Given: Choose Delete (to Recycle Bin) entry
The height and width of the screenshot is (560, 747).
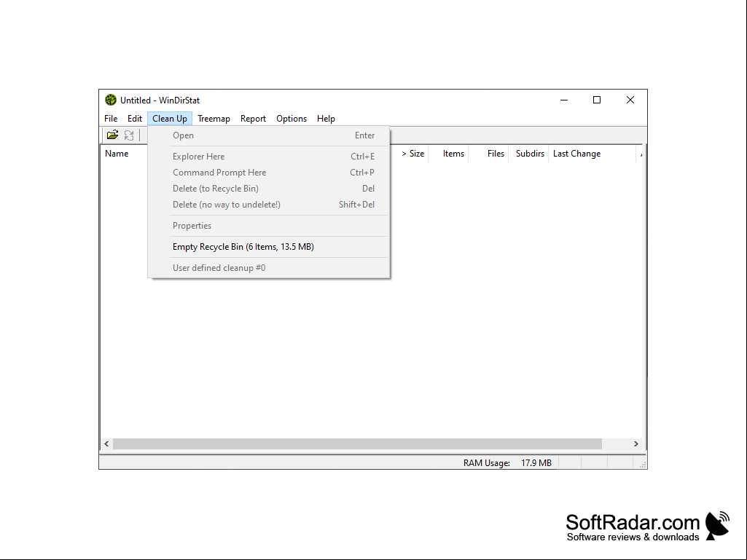Looking at the screenshot, I should (269, 189).
